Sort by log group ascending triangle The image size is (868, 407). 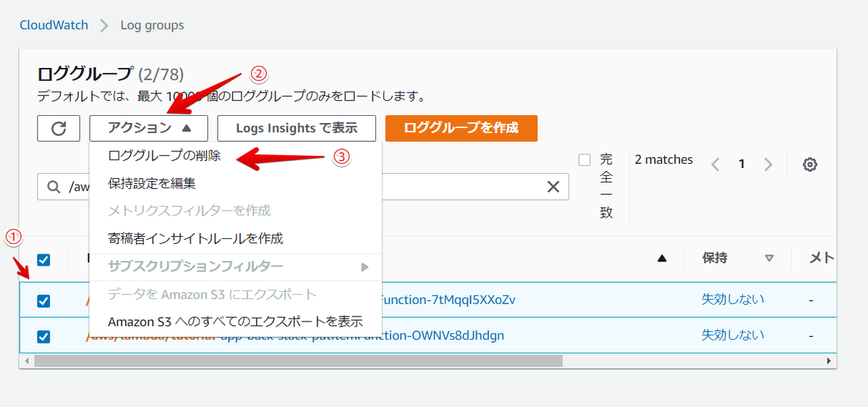point(662,259)
